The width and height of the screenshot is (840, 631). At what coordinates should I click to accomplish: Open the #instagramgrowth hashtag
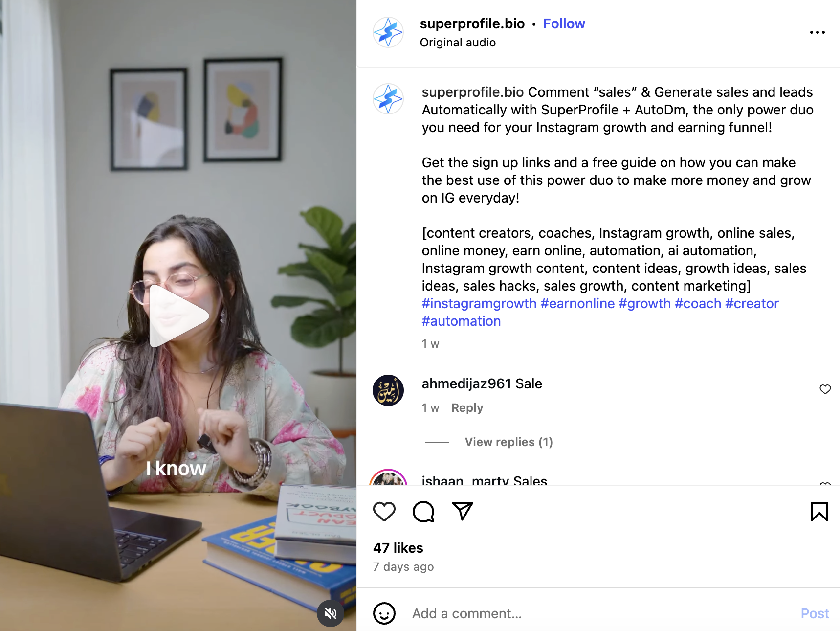[x=479, y=303]
